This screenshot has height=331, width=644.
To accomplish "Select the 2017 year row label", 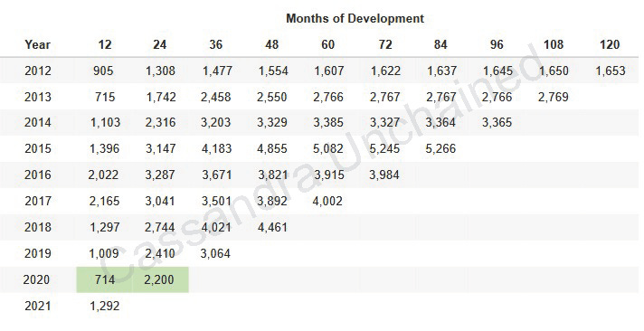I will click(x=38, y=202).
